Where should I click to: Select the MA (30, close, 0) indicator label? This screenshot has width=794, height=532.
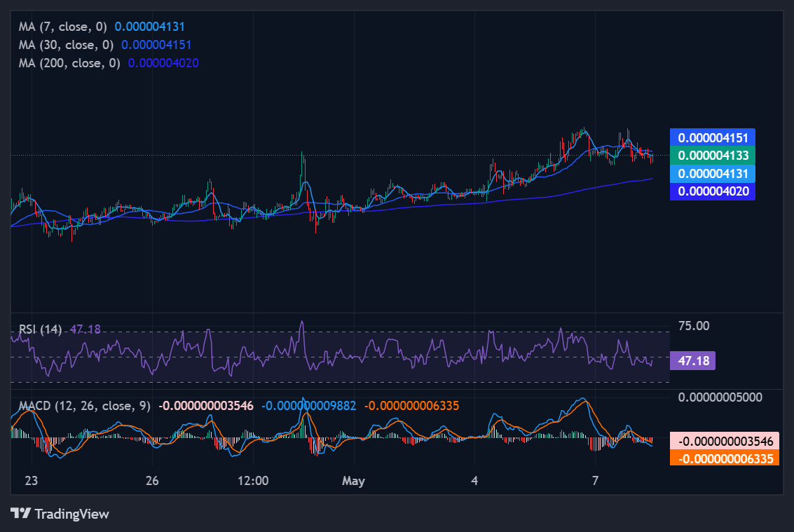(x=66, y=45)
